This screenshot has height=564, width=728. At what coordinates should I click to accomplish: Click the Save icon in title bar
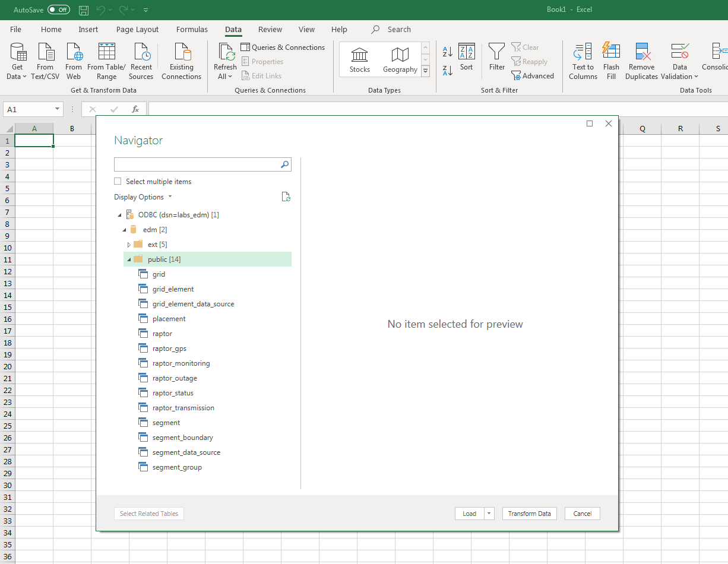pos(84,10)
